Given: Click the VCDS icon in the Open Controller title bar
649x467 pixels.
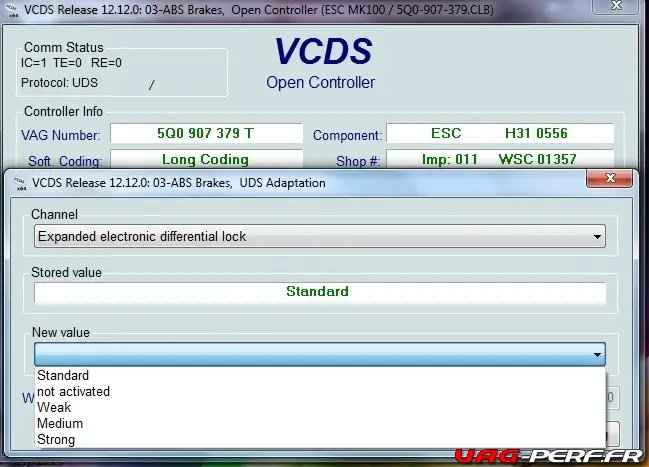Looking at the screenshot, I should pos(11,11).
